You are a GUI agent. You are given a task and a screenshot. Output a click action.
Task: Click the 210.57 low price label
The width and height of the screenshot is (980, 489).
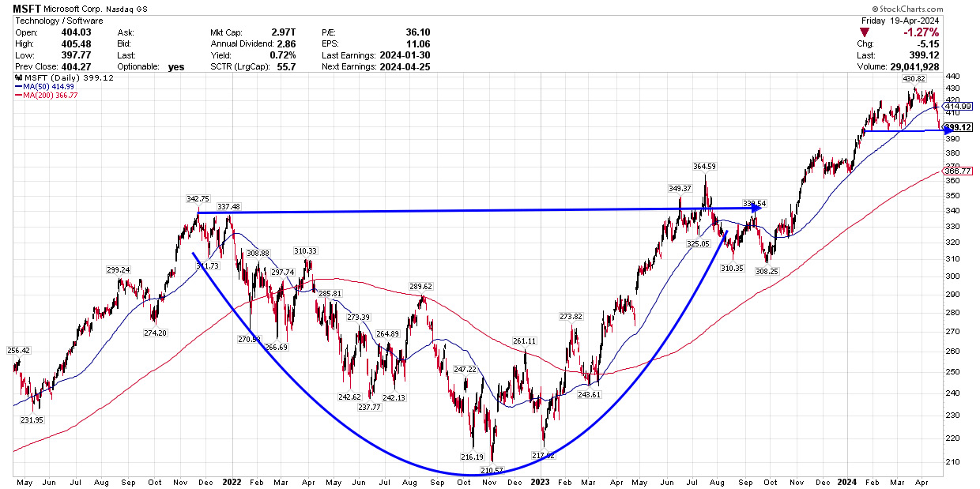point(491,470)
